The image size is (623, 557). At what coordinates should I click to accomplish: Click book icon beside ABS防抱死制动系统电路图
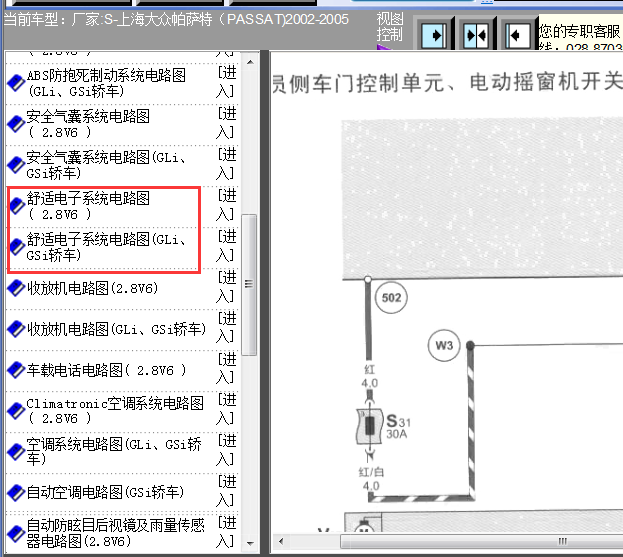tap(16, 83)
